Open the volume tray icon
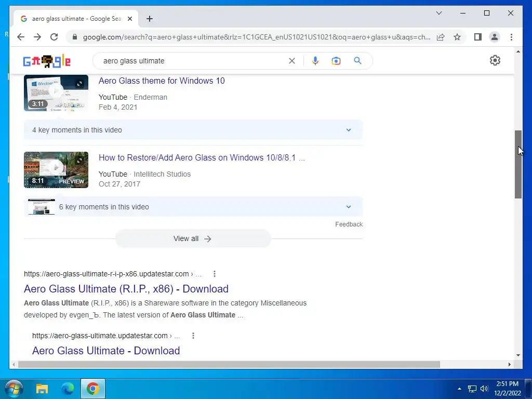Viewport: 532px width, 399px height. point(484,389)
